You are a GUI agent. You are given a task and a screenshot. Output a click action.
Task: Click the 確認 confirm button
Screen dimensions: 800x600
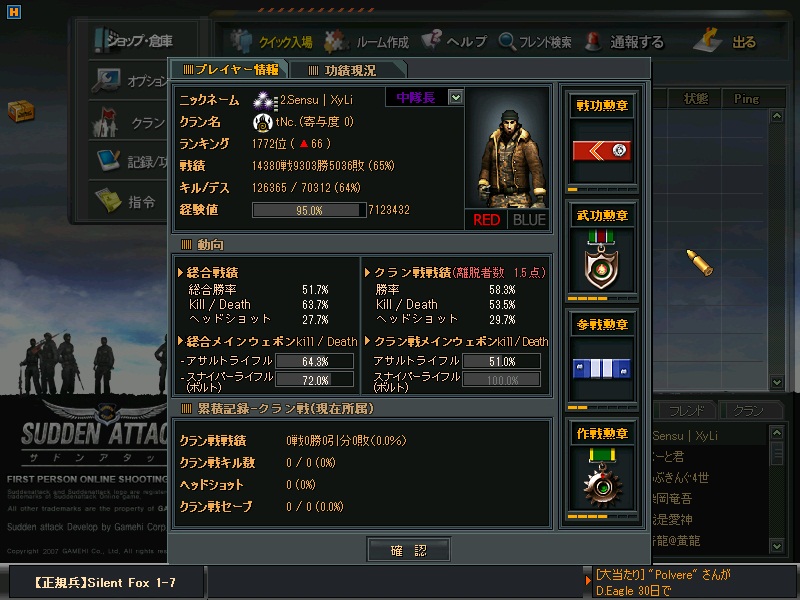pos(408,550)
